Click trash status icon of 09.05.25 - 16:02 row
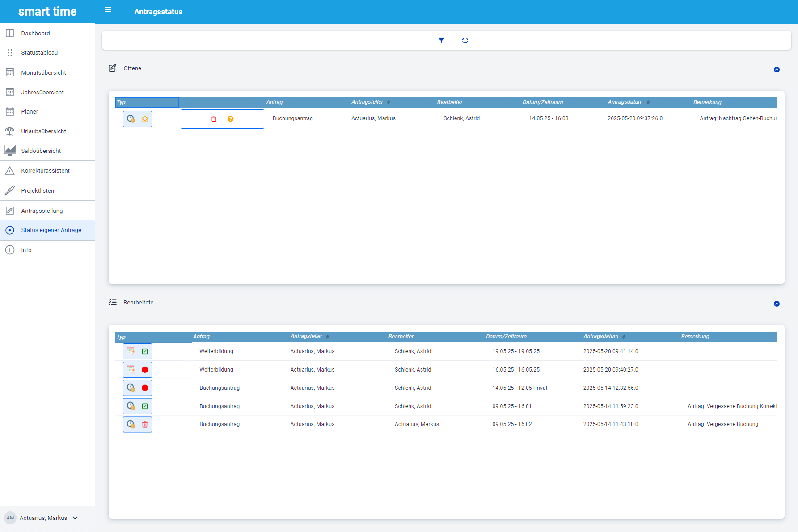Screen dimensions: 798x532 (x=145, y=424)
